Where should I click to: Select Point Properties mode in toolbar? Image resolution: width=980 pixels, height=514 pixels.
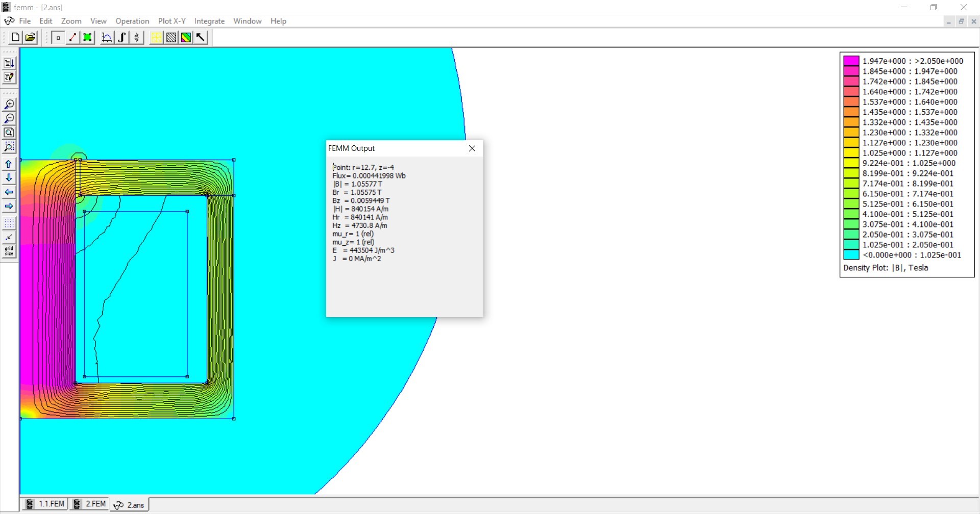tap(58, 37)
